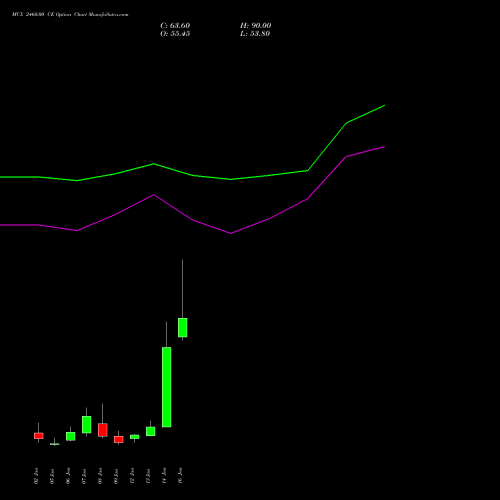Click the MCX CE Options Chart title
The image size is (500, 500).
tap(70, 15)
